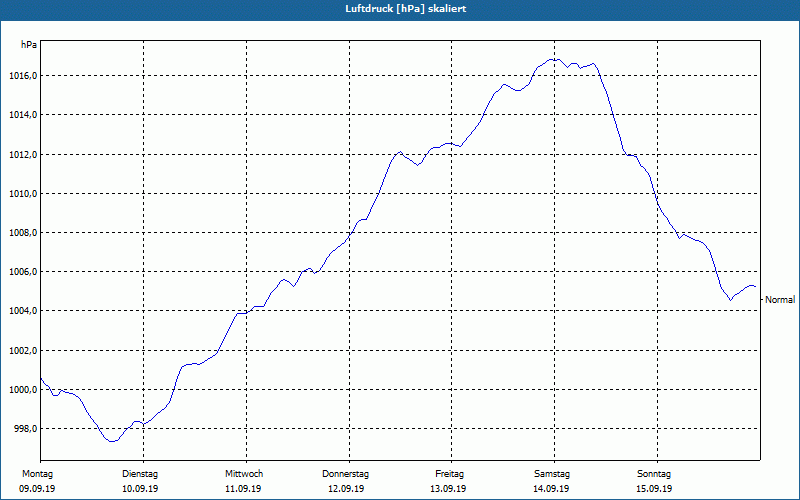The image size is (800, 500).
Task: Click the date 15.09.19
Action: (x=654, y=489)
